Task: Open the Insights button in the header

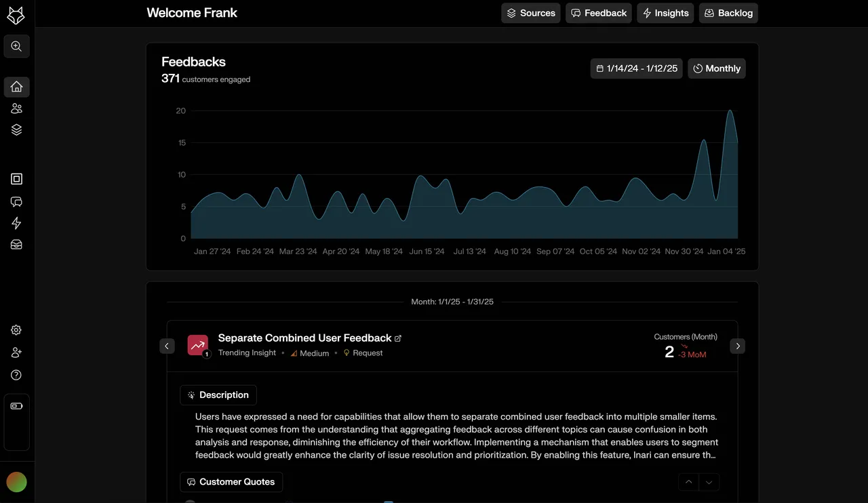Action: 665,13
